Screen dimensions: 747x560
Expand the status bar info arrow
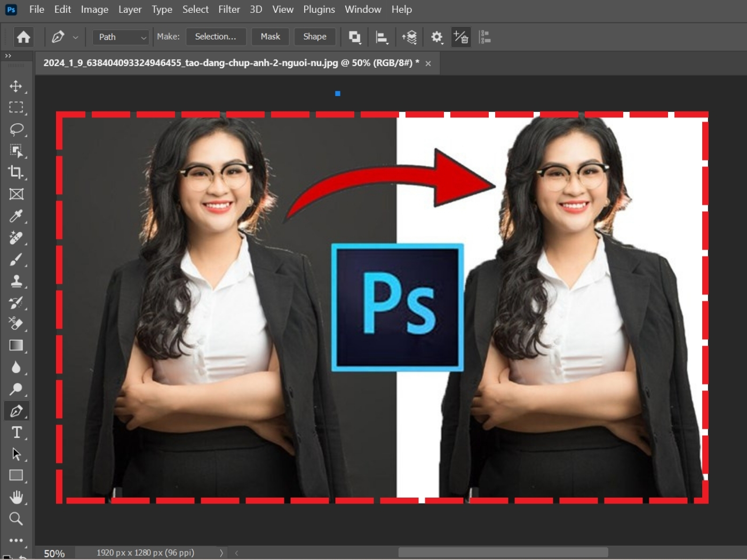pos(221,553)
